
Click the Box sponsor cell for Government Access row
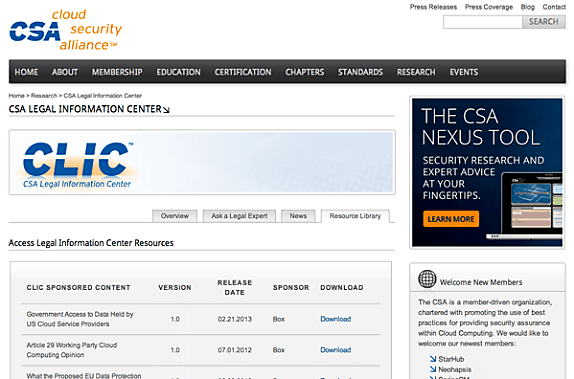click(x=279, y=319)
